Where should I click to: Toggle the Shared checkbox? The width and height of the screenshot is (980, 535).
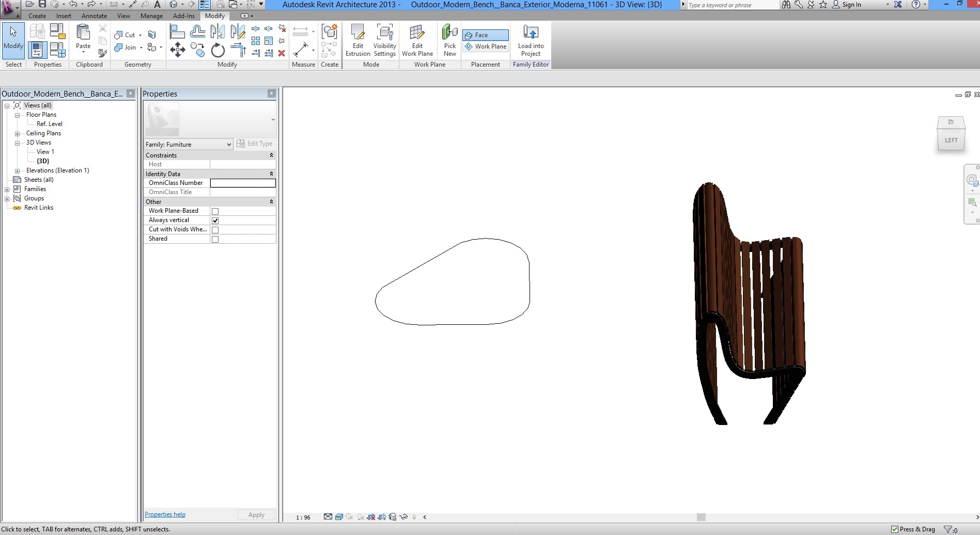pos(215,239)
